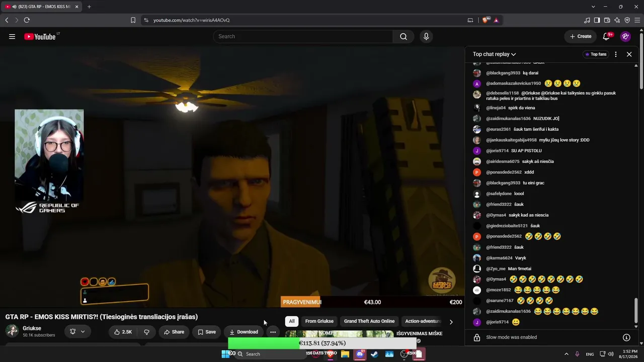Open OBS Studio from the taskbar

(404, 354)
